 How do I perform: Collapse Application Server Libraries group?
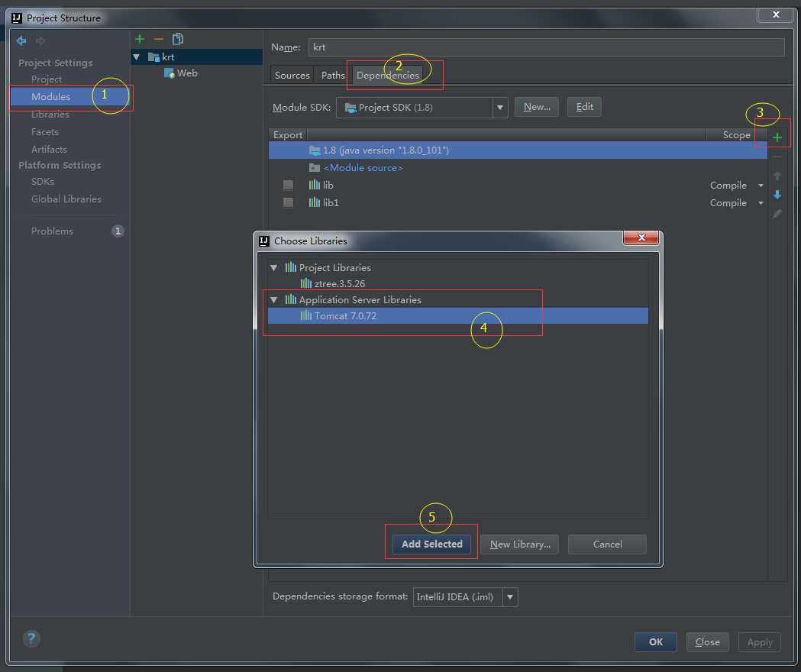click(274, 300)
